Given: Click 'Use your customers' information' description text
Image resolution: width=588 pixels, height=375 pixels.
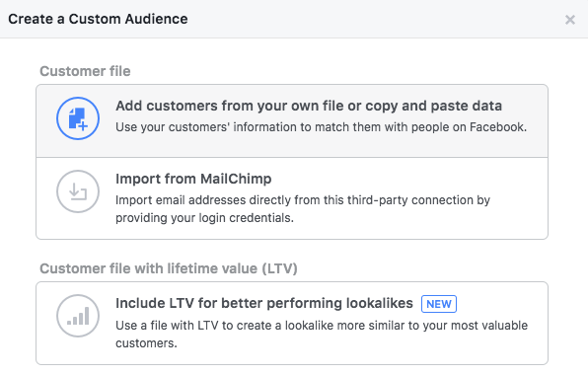Looking at the screenshot, I should (321, 127).
